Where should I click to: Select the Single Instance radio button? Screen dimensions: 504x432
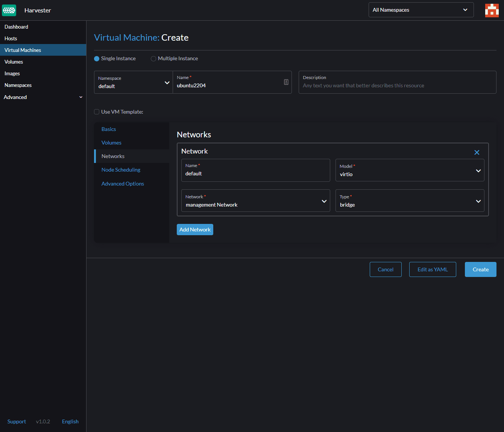click(x=97, y=59)
